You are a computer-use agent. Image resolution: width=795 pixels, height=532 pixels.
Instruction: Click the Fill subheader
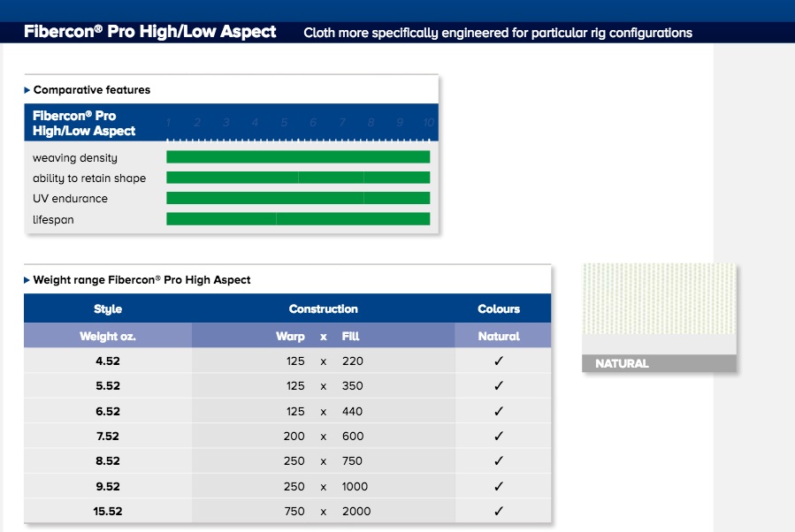pos(350,337)
